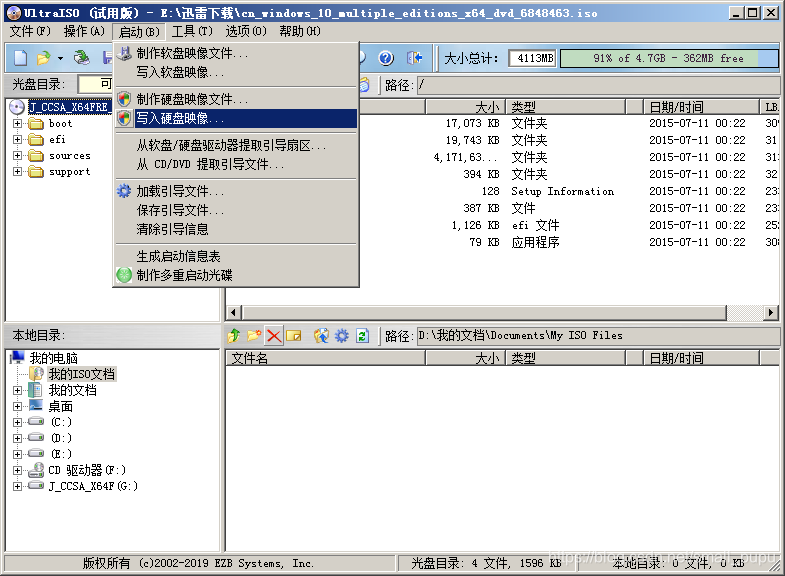Select 我的电脑 root node
This screenshot has height=576, width=785.
pyautogui.click(x=54, y=358)
